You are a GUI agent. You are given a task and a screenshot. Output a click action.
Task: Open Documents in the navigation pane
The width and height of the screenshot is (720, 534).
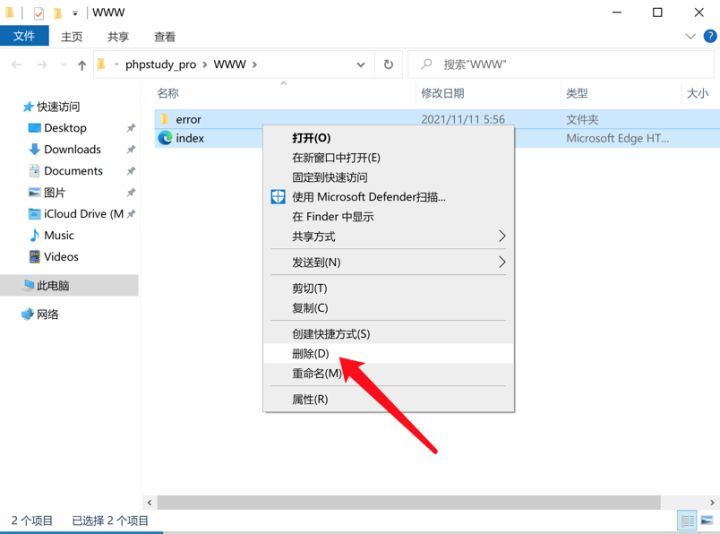[x=66, y=171]
